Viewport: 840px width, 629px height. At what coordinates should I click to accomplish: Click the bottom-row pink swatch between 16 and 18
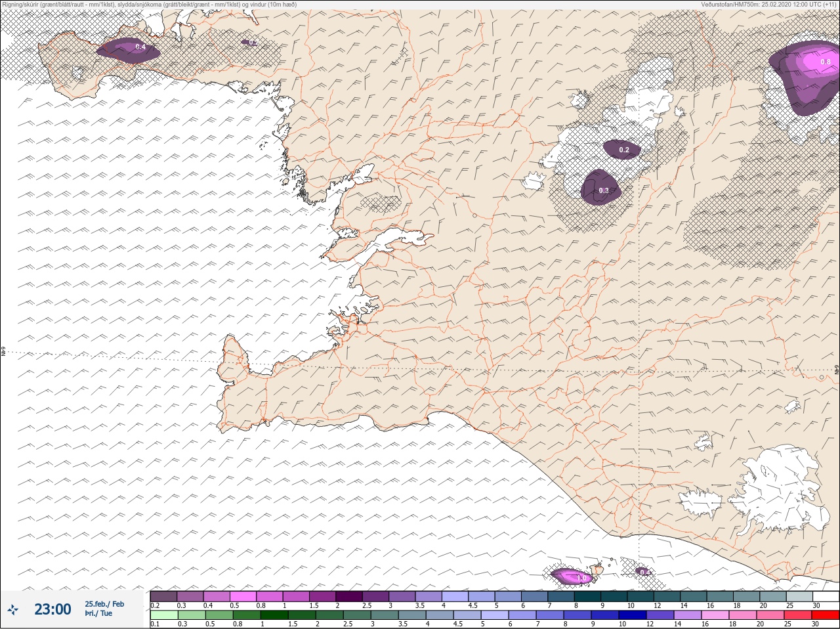[x=715, y=615]
